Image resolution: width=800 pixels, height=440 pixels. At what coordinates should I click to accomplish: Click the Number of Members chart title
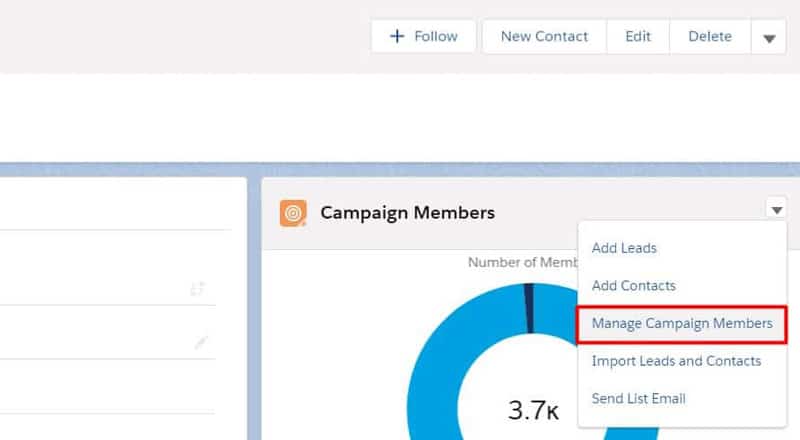[x=520, y=263]
